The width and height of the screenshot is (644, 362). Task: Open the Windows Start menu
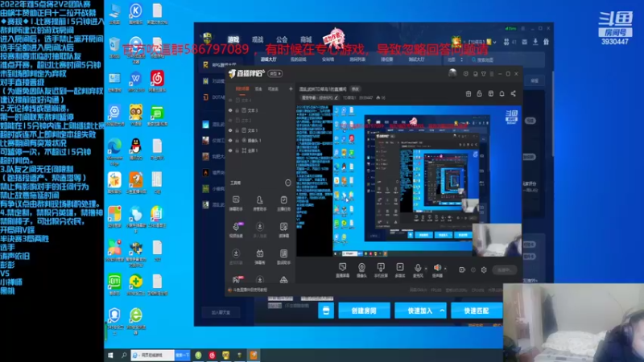click(x=110, y=356)
